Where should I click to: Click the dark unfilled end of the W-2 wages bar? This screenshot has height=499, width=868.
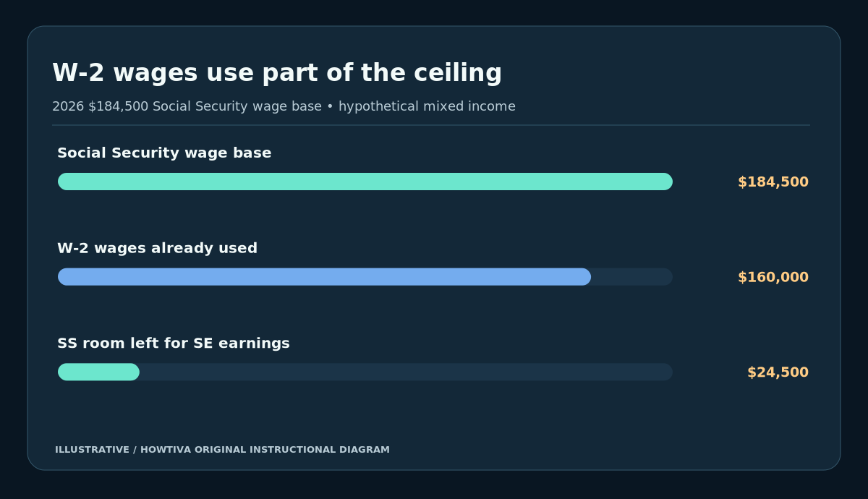click(632, 277)
